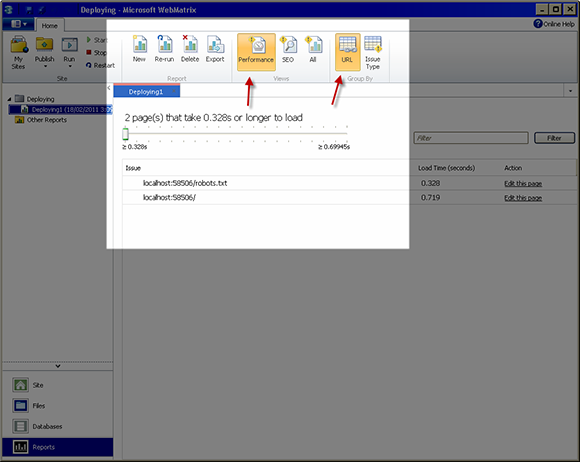Click the 0.719 load time value

point(431,198)
